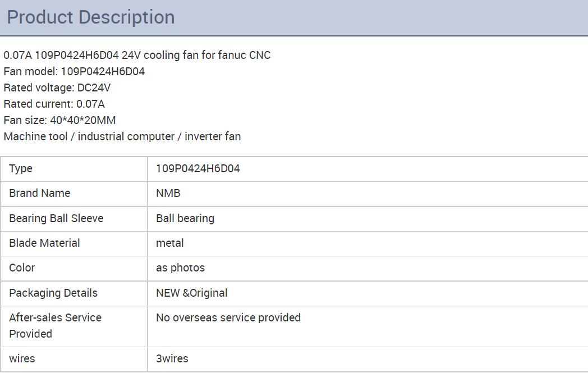Click the 109P0424H6D04 value in Type row
Screen dimensions: 588x373
pos(197,168)
